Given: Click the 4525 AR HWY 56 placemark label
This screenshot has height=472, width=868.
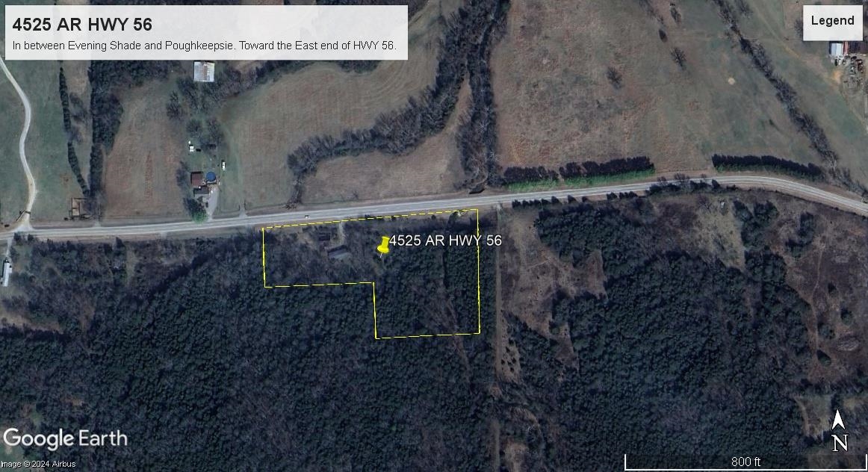Looking at the screenshot, I should tap(445, 240).
